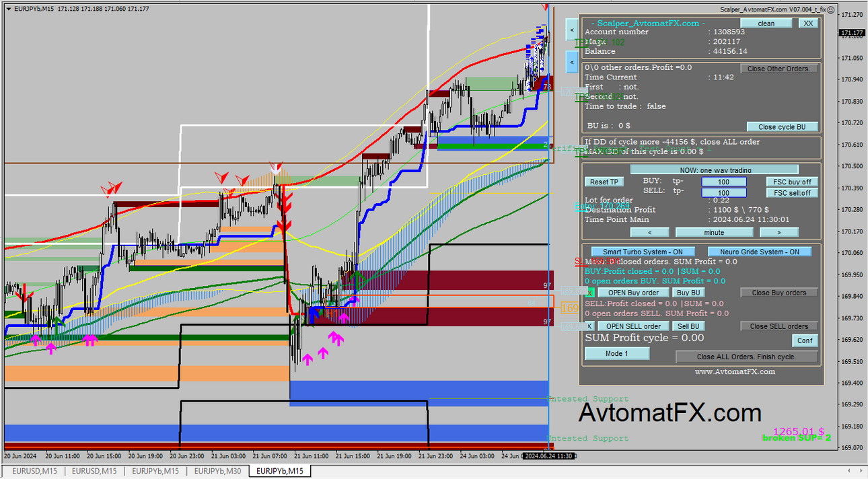Click the 'Time to trade : false' text
The image size is (868, 479).
pyautogui.click(x=625, y=106)
